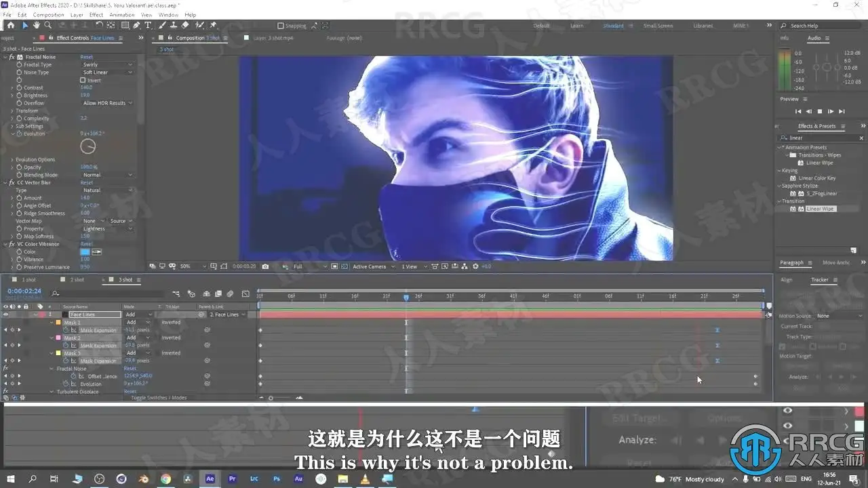This screenshot has height=488, width=868.
Task: Select the Rotation tool
Action: [x=100, y=25]
